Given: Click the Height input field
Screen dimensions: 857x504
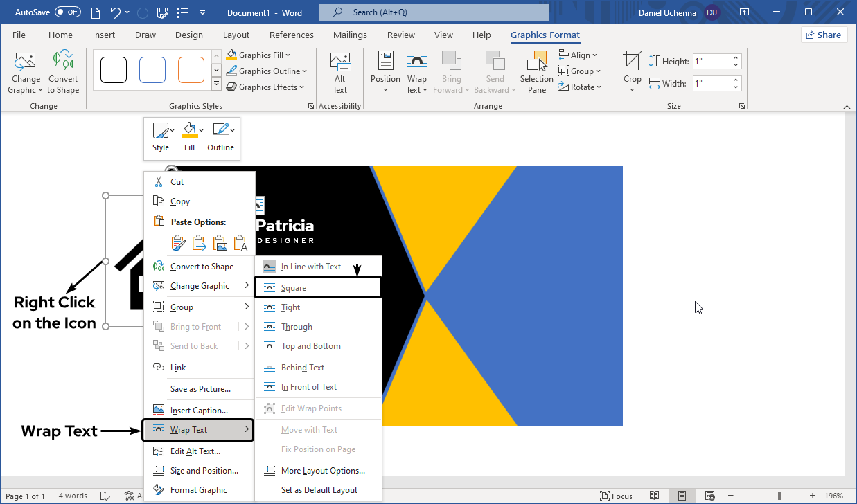Looking at the screenshot, I should coord(712,62).
